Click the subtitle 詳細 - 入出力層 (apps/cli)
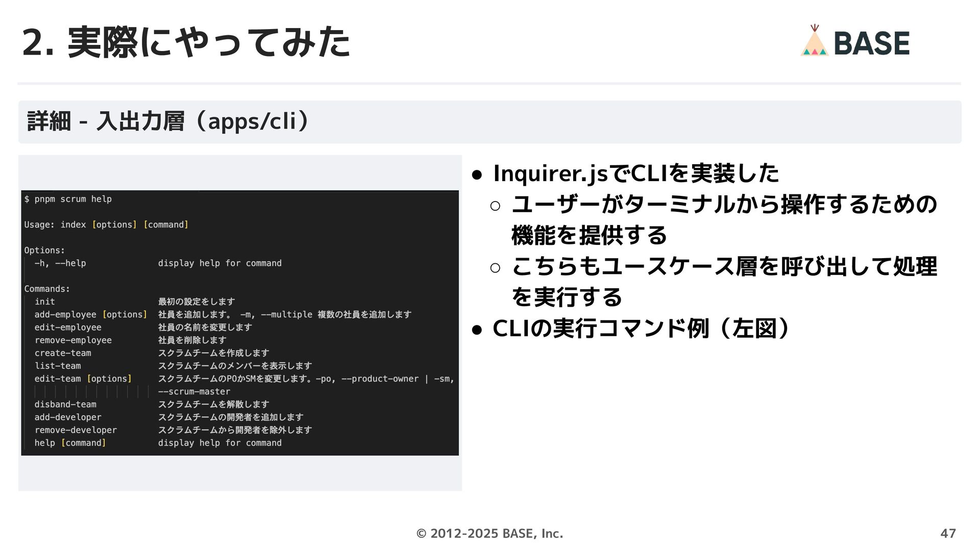This screenshot has height=551, width=980. 167,121
